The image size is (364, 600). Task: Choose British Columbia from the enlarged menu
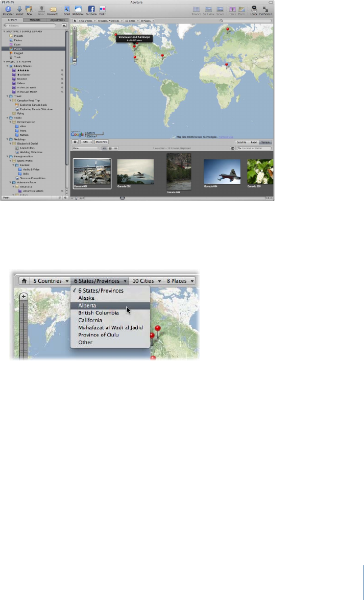[110, 313]
